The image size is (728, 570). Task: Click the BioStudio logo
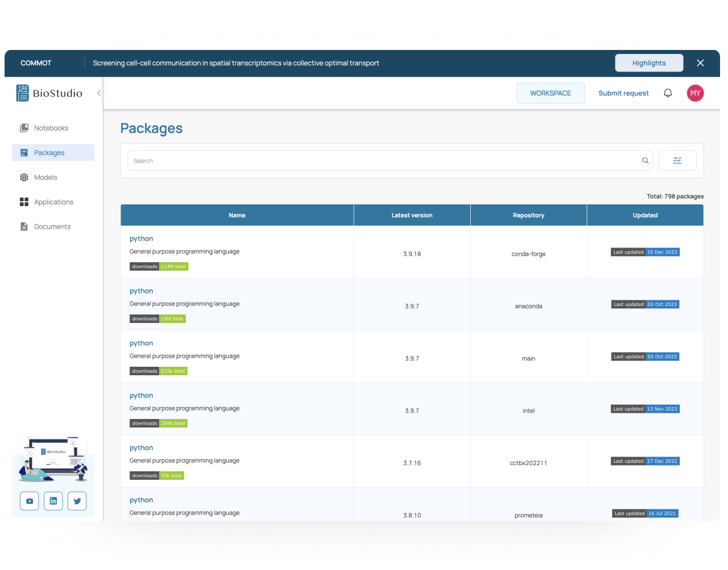[x=49, y=93]
